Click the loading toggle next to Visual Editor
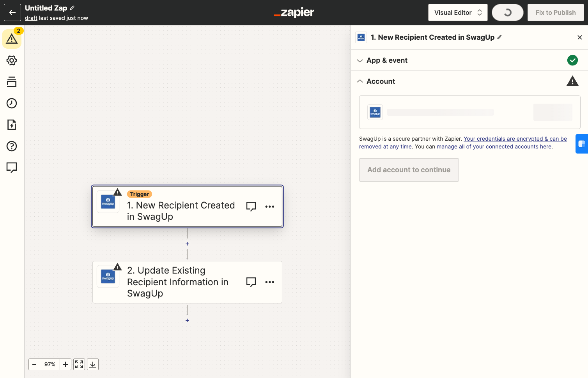The width and height of the screenshot is (588, 378). coord(508,12)
